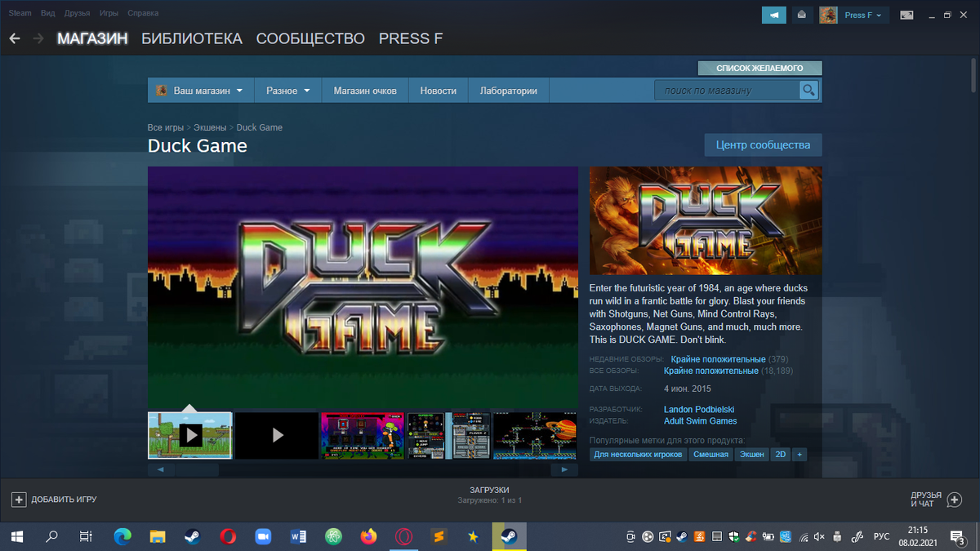Play the second black trailer thumbnail
The image size is (980, 551).
click(x=277, y=435)
